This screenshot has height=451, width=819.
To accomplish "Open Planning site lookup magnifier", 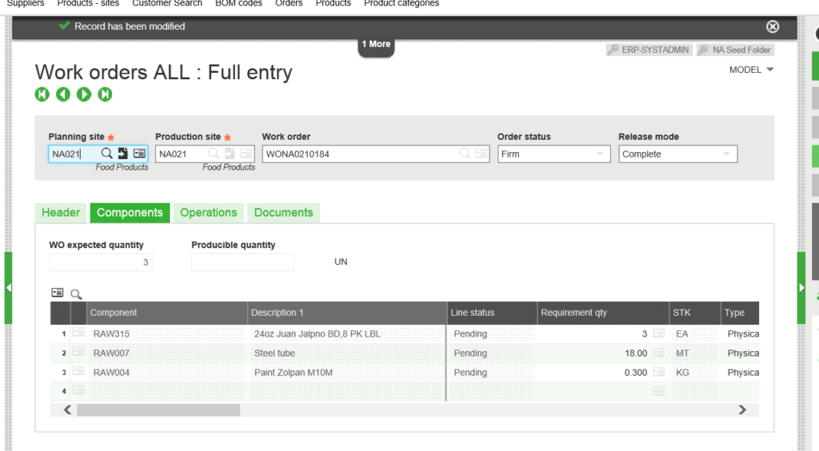I will pos(107,154).
